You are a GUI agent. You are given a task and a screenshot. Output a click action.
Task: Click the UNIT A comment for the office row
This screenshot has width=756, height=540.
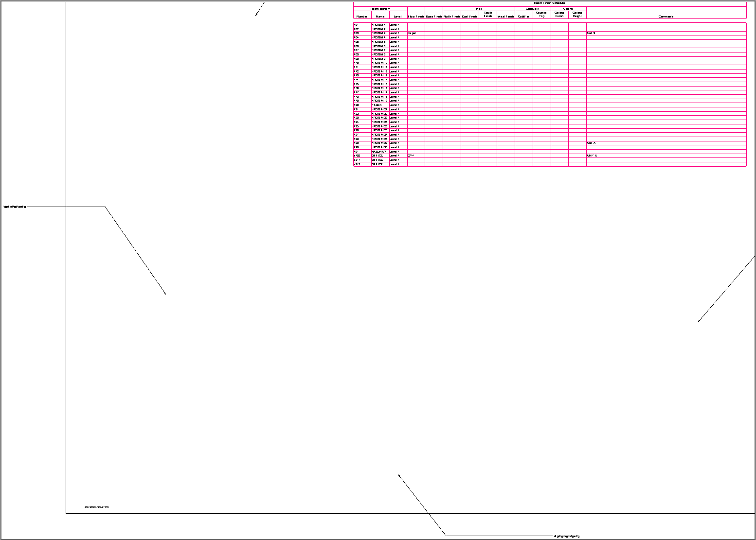click(x=593, y=156)
